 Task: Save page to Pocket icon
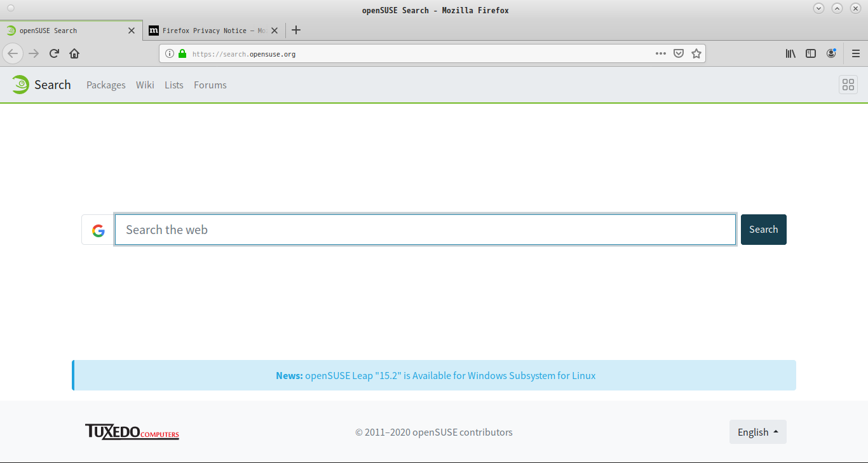[679, 53]
